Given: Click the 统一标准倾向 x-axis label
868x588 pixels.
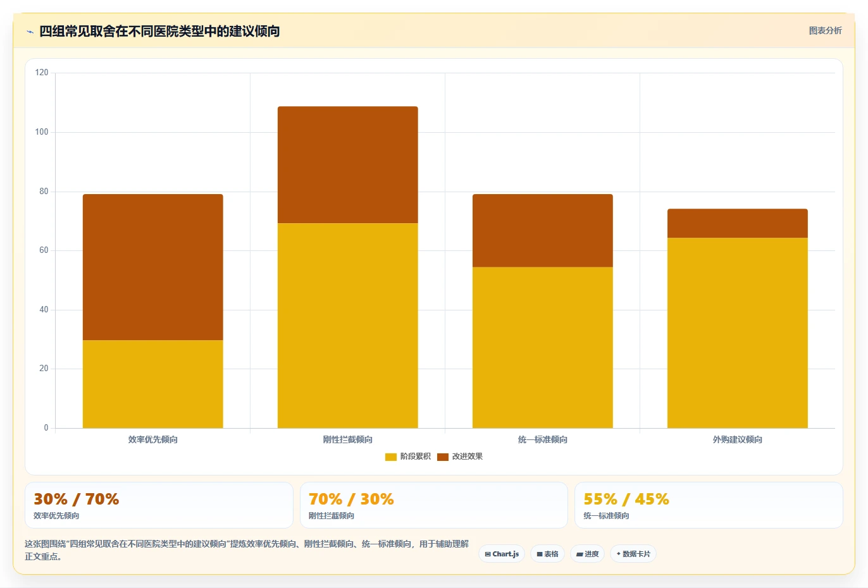Looking at the screenshot, I should 543,439.
